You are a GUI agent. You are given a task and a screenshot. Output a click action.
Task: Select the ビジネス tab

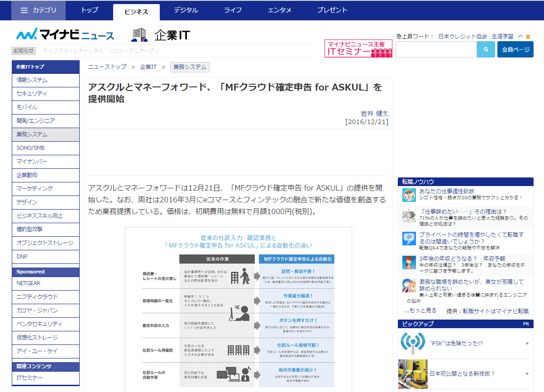[136, 12]
